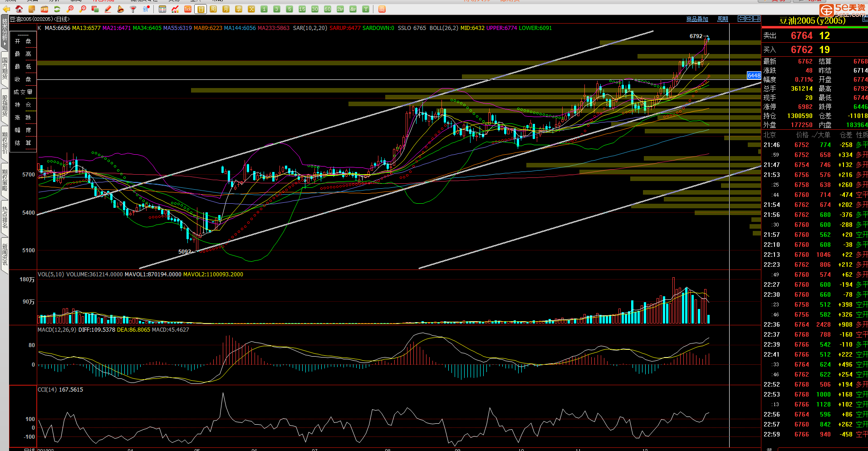Select the quarterly 季 period button
Image resolution: width=868 pixels, height=451 pixels.
239,9
